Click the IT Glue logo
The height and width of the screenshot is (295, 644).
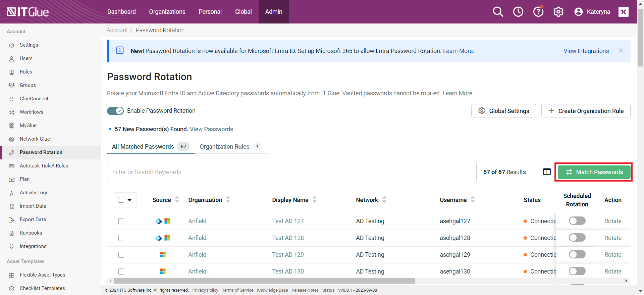[28, 12]
